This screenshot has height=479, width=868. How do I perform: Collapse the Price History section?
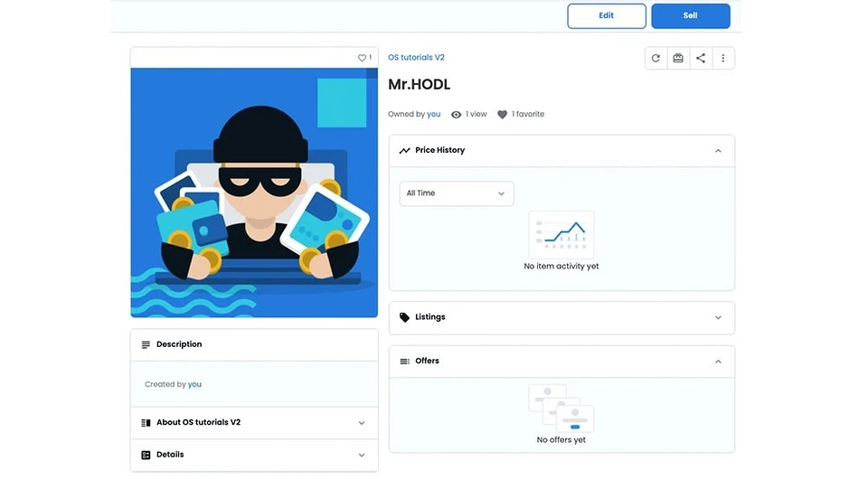[718, 151]
